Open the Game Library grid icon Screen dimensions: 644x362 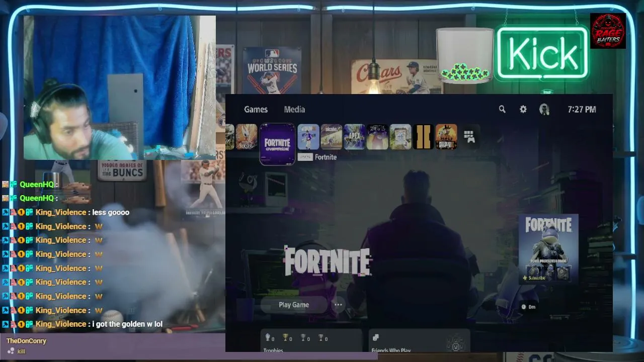pos(469,137)
